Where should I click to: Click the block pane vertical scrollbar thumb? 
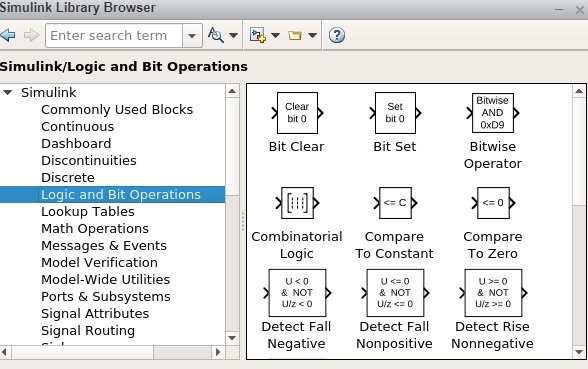579,152
